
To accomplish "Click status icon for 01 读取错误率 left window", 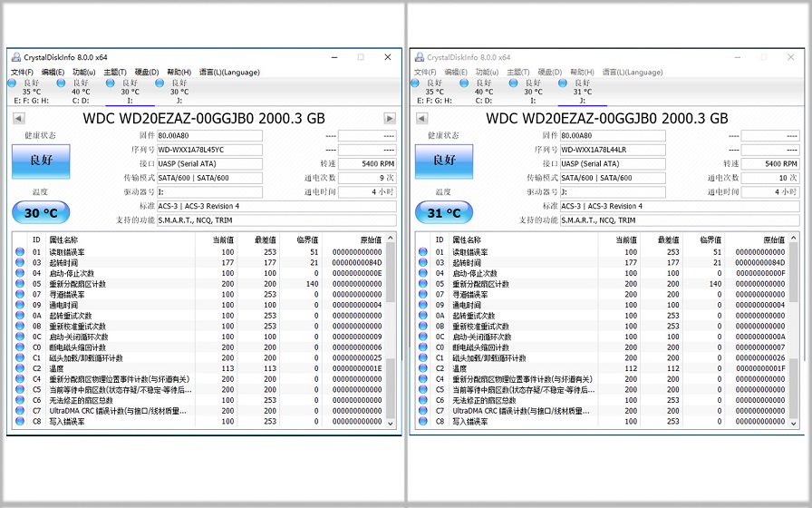I will click(x=20, y=252).
